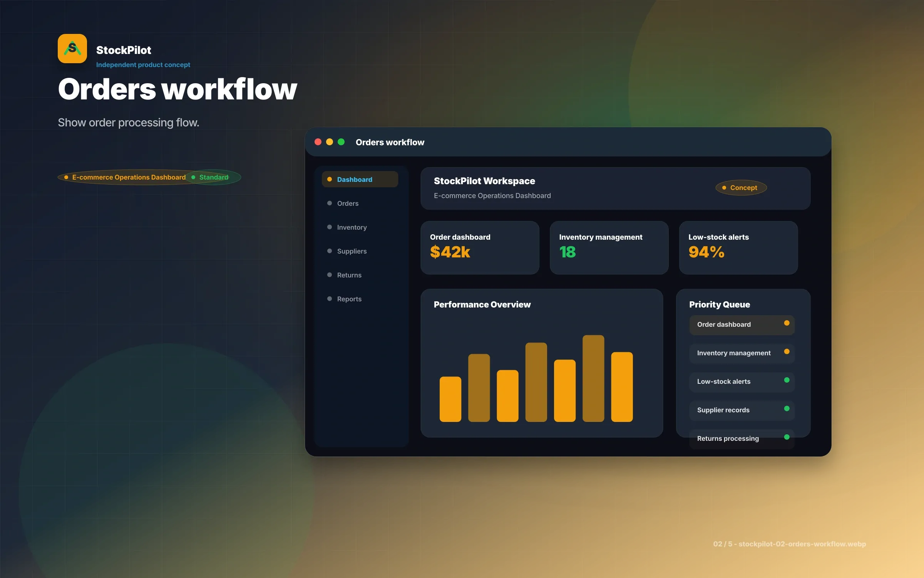924x578 pixels.
Task: Click the shortest bar in Performance Overview chart
Action: tap(450, 399)
